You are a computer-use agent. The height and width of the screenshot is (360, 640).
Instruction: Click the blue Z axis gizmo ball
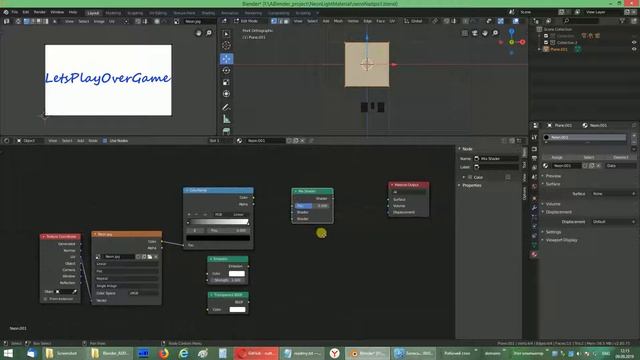click(511, 31)
